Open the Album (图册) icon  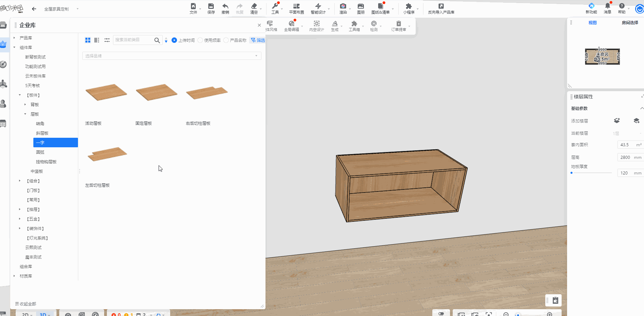tap(360, 6)
